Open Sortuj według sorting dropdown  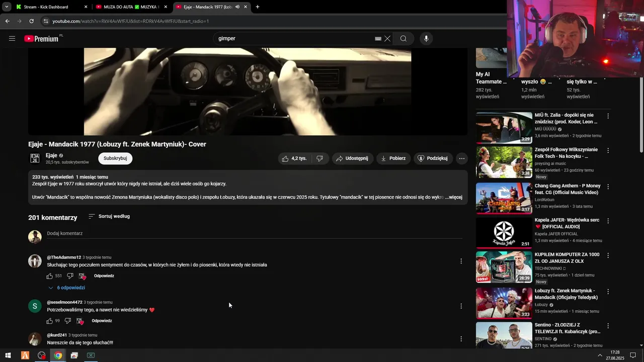[109, 216]
